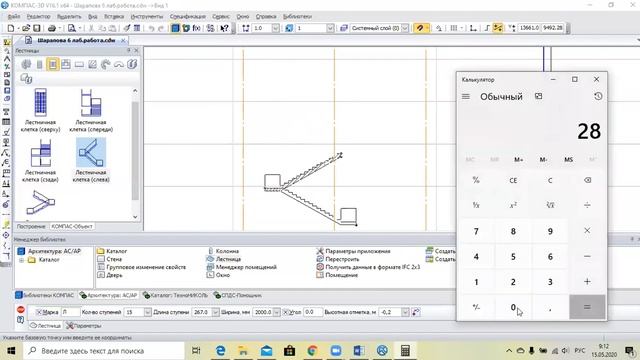Viewport: 640px width, 360px height.
Task: Click the Перестроить library item
Action: 338,259
